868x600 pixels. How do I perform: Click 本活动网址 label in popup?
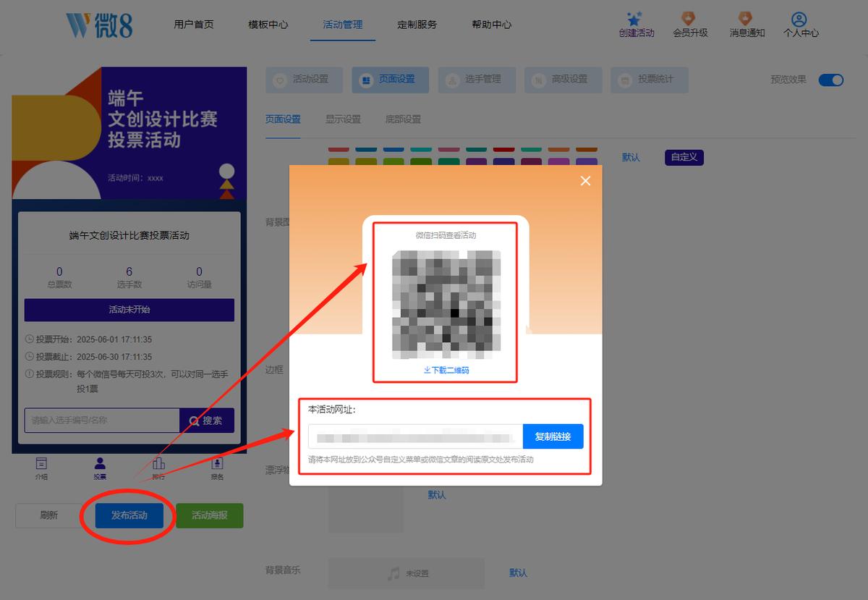pos(332,410)
